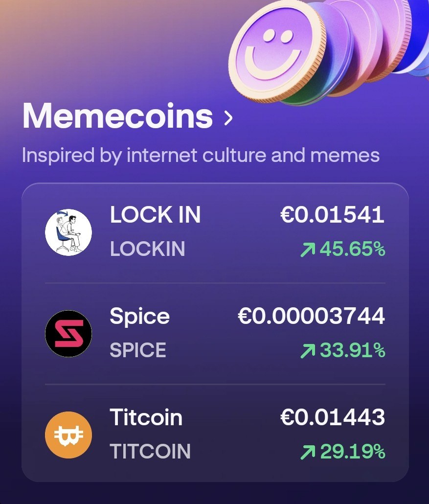Select the Titcoin coin name
This screenshot has width=429, height=504.
click(x=146, y=417)
